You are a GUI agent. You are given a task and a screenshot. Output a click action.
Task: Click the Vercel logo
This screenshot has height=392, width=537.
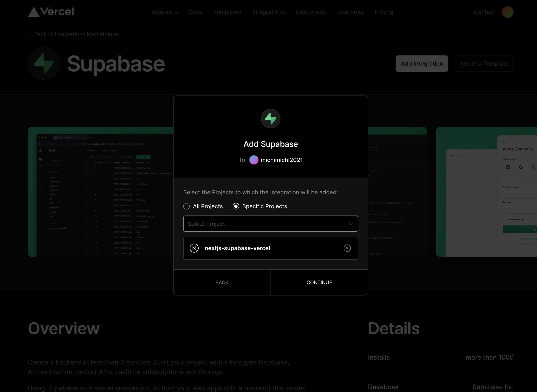(x=51, y=12)
